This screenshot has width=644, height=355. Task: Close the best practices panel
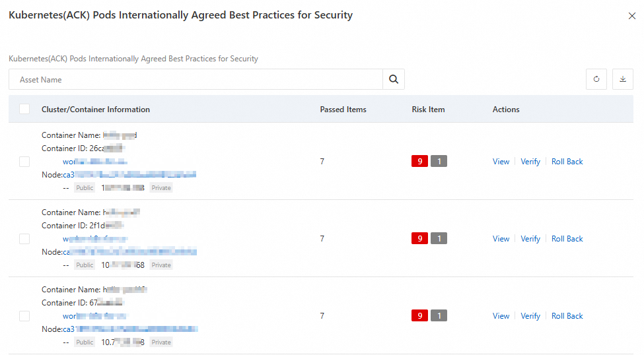pyautogui.click(x=632, y=16)
